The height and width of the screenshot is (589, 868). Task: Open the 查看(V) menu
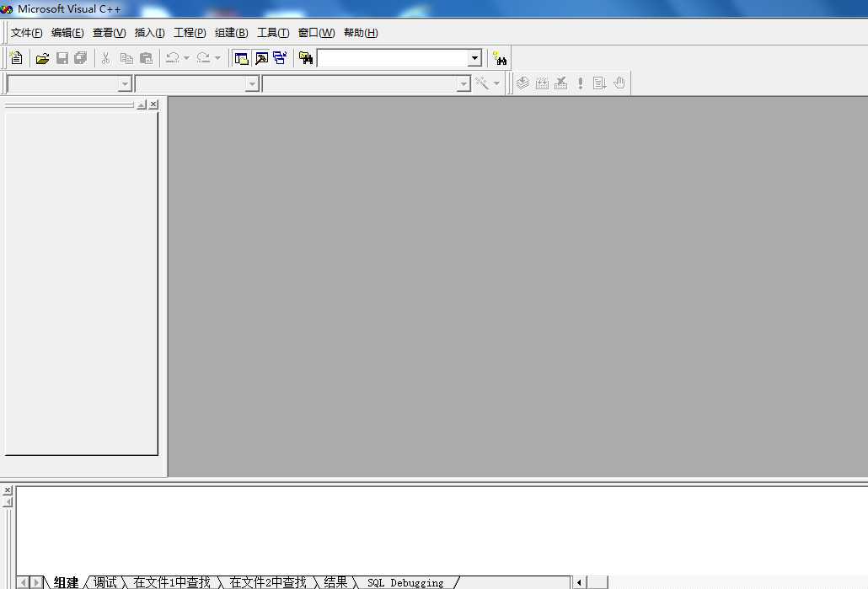click(x=109, y=33)
